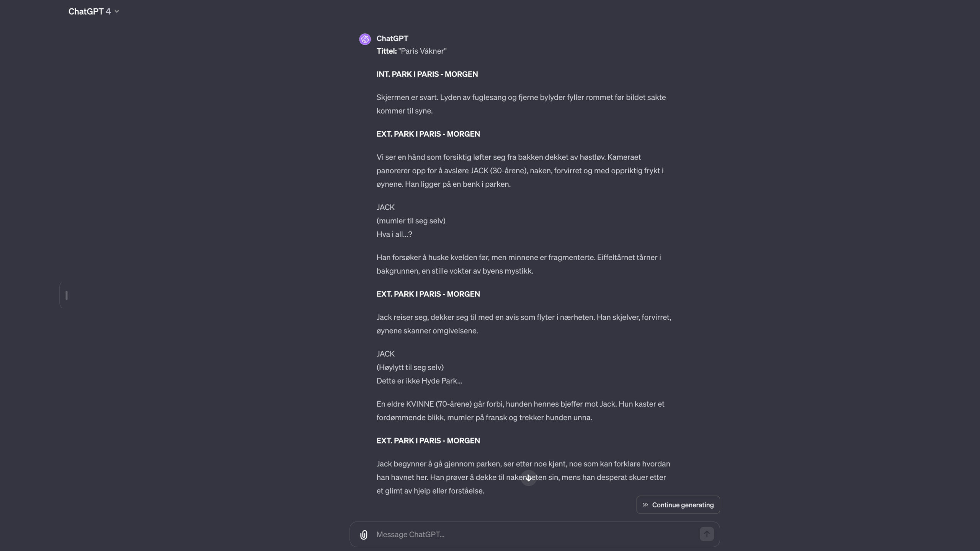Click the paragraph starting Han forsøker å huske
This screenshot has height=551, width=980.
[x=519, y=264]
